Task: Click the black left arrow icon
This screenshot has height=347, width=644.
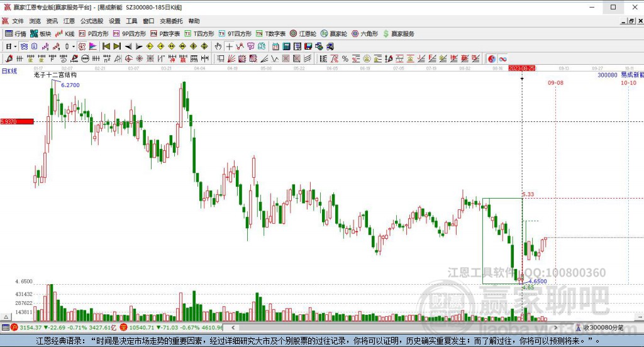Action: pyautogui.click(x=128, y=47)
